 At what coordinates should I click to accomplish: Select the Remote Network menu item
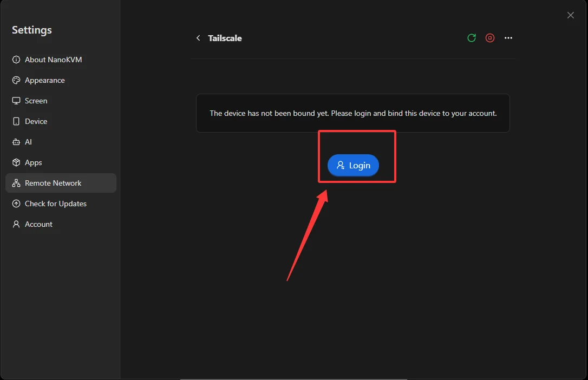pyautogui.click(x=61, y=183)
